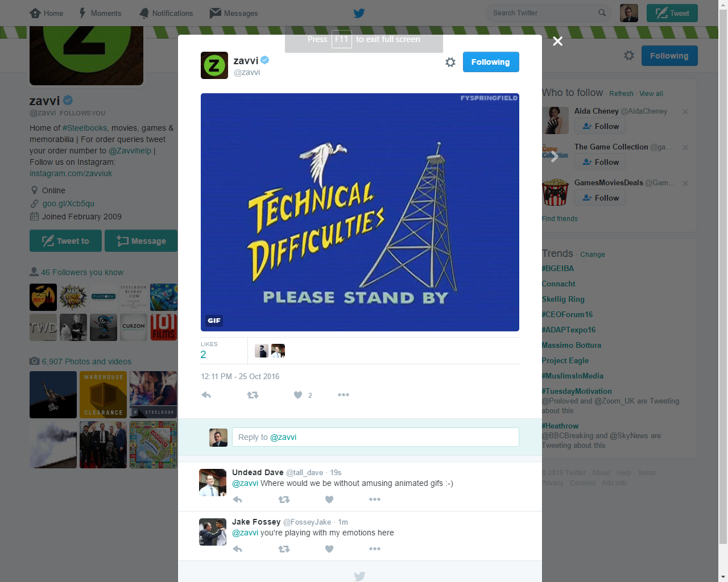Open Messages in the top bar
The height and width of the screenshot is (582, 728).
coord(234,13)
